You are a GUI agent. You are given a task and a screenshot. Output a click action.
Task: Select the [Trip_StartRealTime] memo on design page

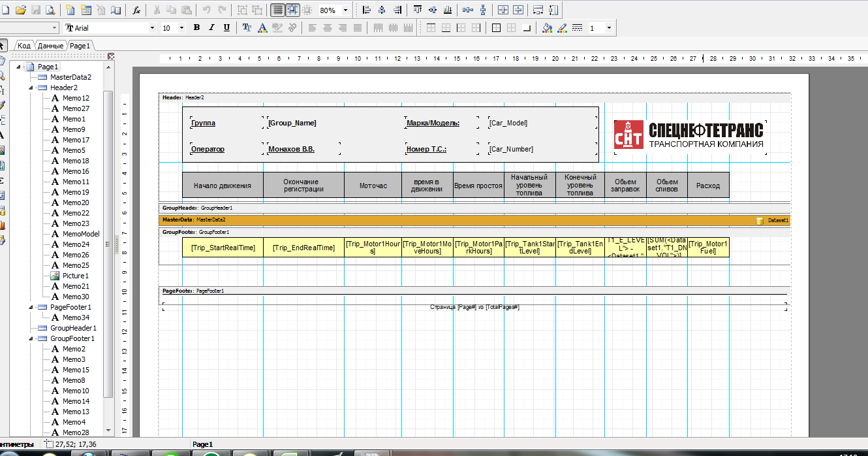point(223,248)
